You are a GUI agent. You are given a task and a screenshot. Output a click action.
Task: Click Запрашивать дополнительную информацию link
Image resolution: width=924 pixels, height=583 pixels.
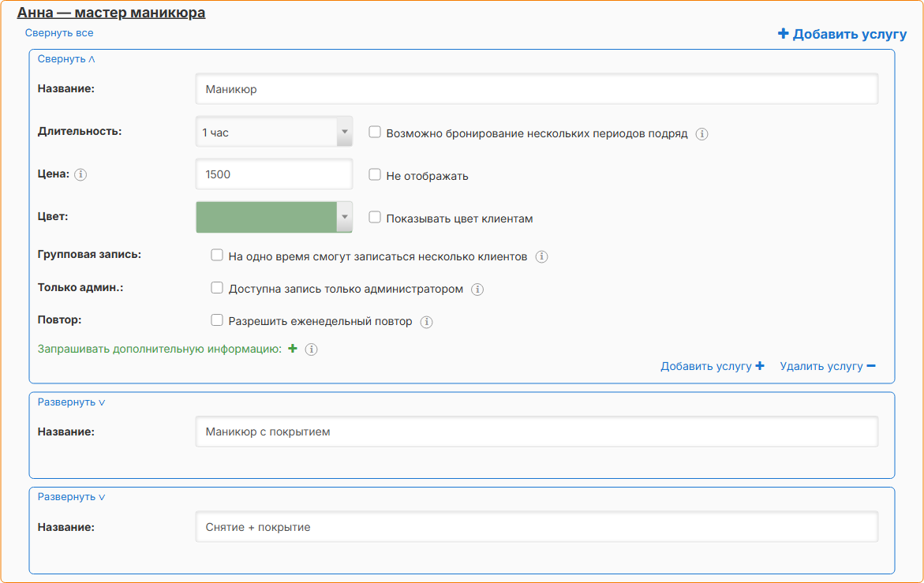[159, 349]
